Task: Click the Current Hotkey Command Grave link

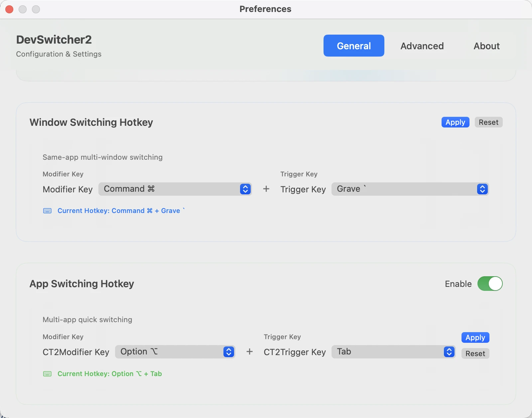Action: coord(120,210)
